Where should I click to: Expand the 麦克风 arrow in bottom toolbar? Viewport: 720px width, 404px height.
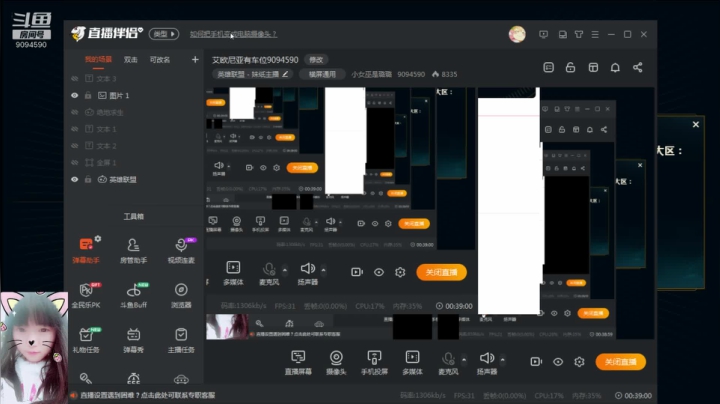pos(464,359)
